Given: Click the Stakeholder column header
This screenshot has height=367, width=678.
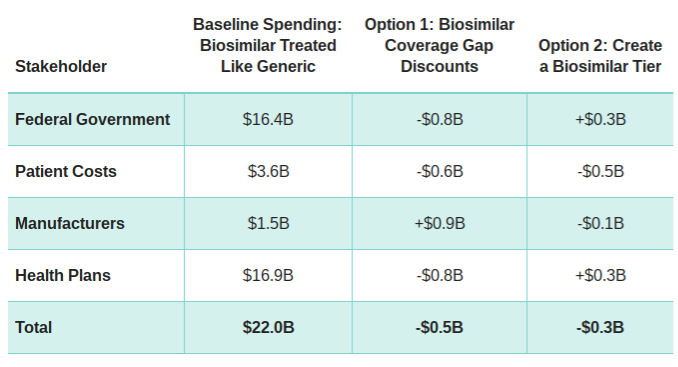Looking at the screenshot, I should pyautogui.click(x=61, y=67).
